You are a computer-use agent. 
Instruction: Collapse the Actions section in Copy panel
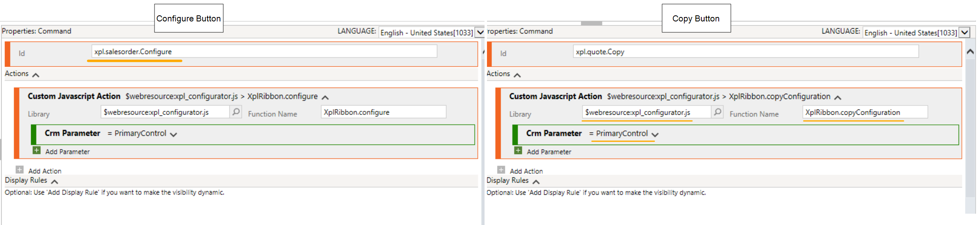click(x=517, y=75)
